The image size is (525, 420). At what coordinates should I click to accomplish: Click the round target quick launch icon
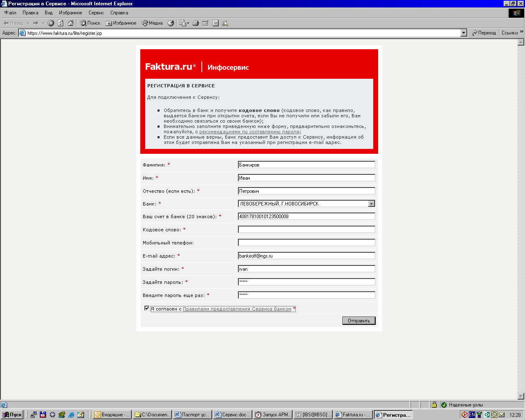pos(52,415)
